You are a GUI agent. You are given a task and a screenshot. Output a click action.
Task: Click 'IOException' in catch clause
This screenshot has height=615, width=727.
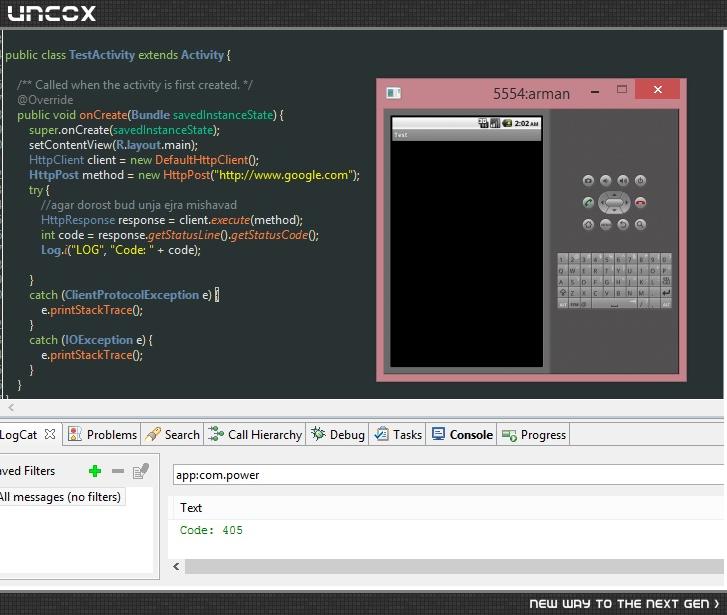pos(99,340)
